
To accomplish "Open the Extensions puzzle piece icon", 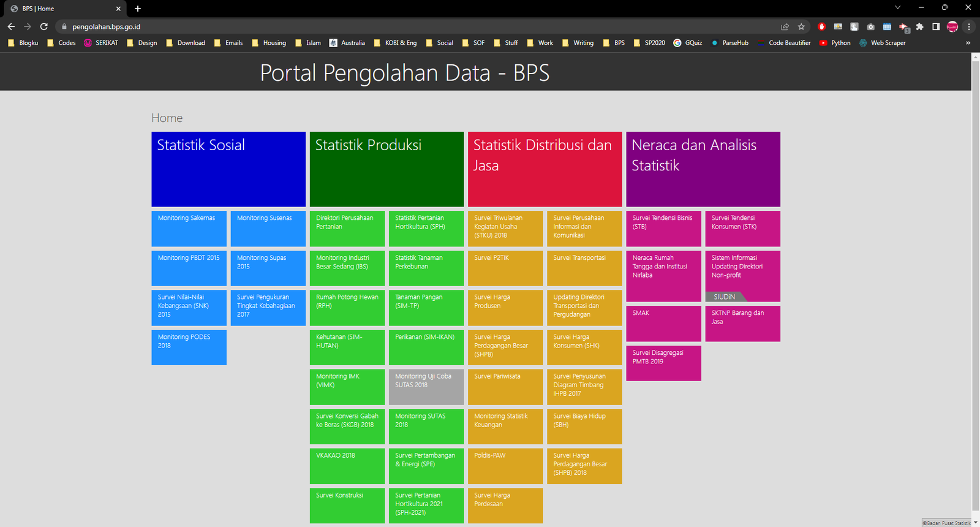I will (x=919, y=26).
